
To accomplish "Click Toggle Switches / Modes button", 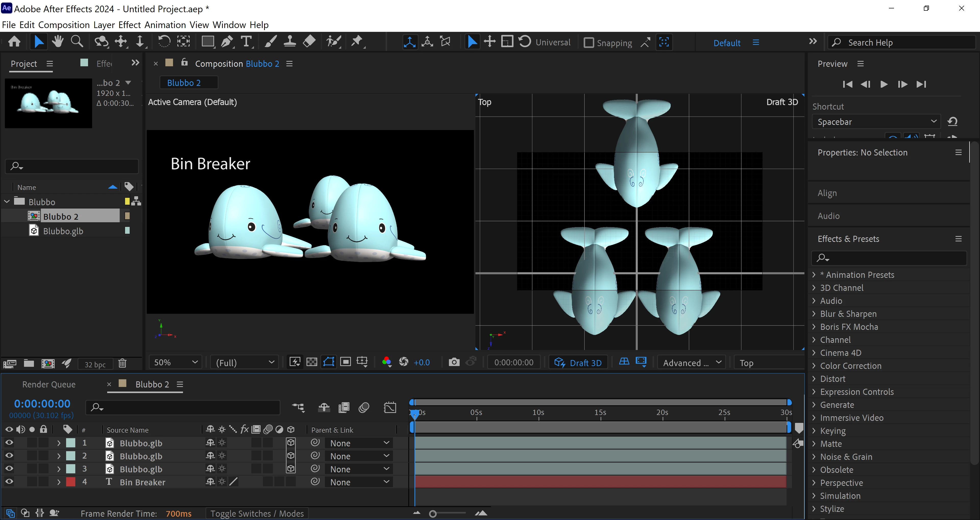I will pos(257,514).
